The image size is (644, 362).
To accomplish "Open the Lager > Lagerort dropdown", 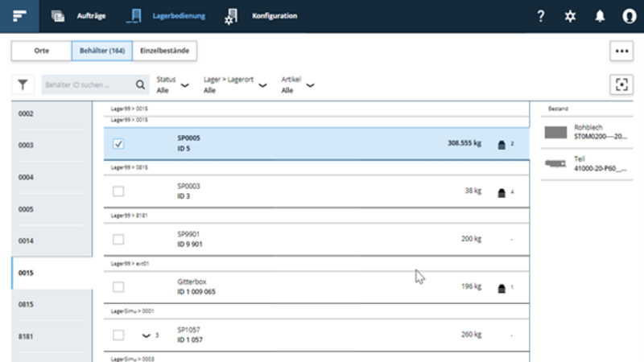I will [x=262, y=84].
